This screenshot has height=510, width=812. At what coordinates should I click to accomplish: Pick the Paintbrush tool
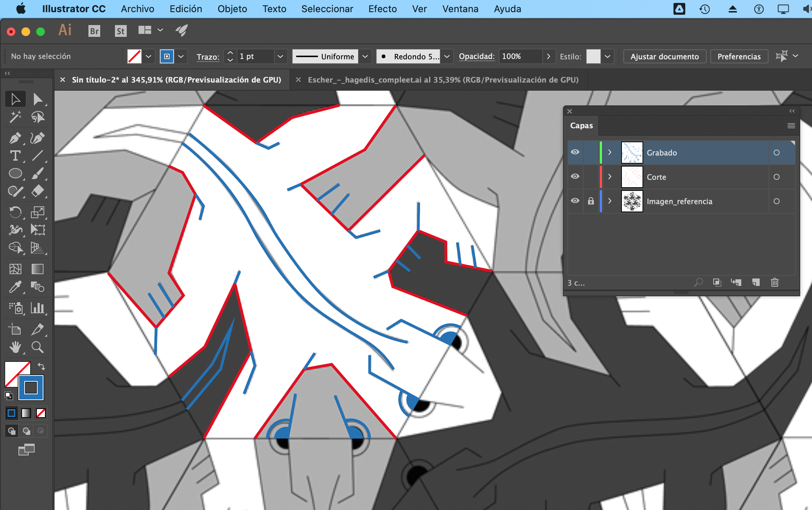pos(38,174)
